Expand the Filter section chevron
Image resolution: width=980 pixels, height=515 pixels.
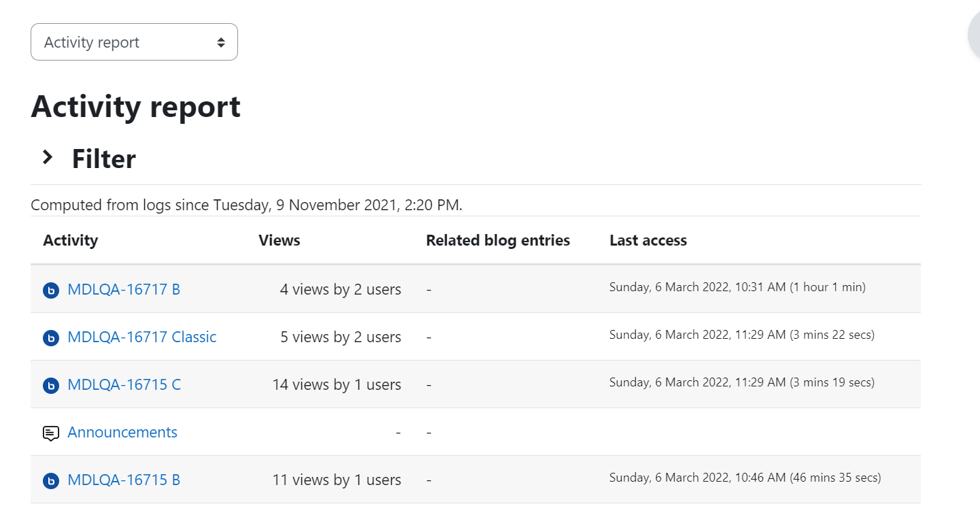[x=48, y=158]
